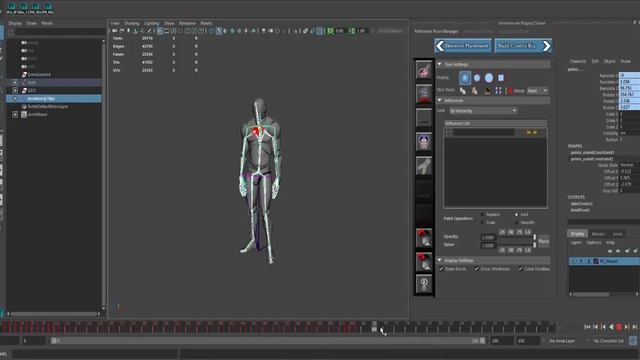
Task: Click the first green viewport exposure icon
Action: pyautogui.click(x=330, y=31)
